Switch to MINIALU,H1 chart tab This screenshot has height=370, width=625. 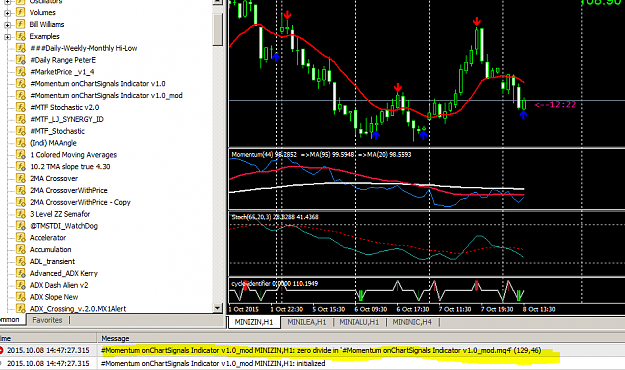359,322
